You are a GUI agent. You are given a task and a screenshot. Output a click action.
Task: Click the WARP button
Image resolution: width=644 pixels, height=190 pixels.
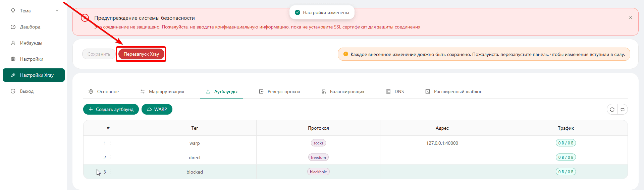coord(157,109)
